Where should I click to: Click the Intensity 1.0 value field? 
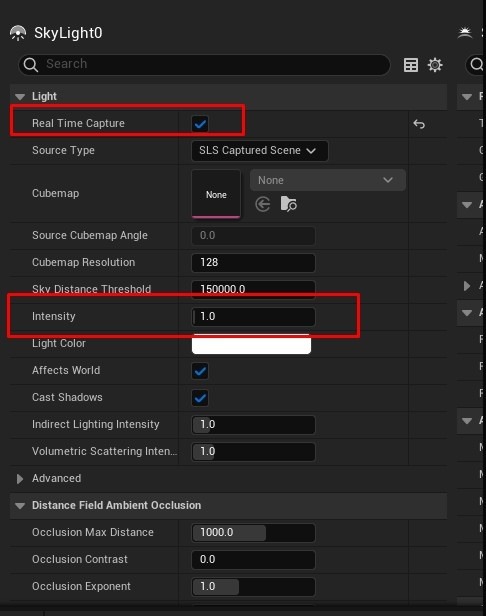point(253,317)
